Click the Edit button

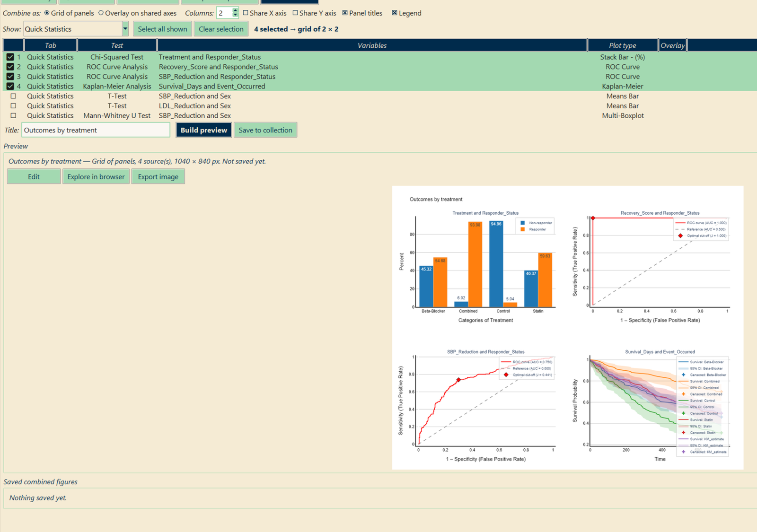click(x=34, y=176)
